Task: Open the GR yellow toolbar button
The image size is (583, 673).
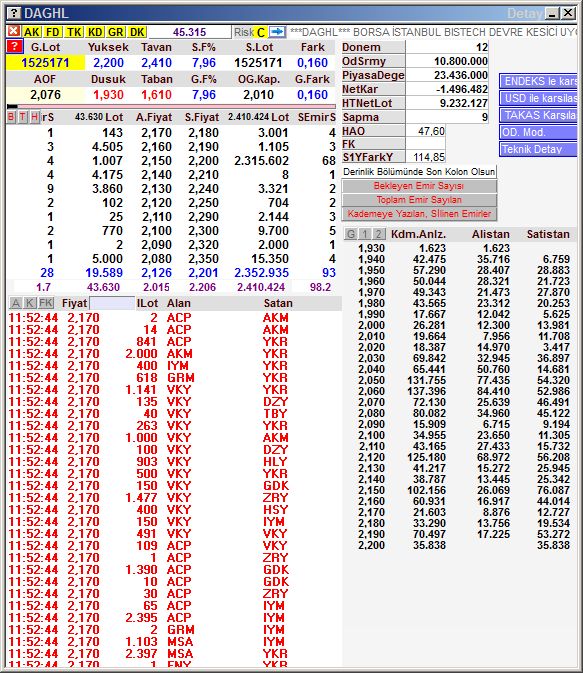Action: (116, 32)
